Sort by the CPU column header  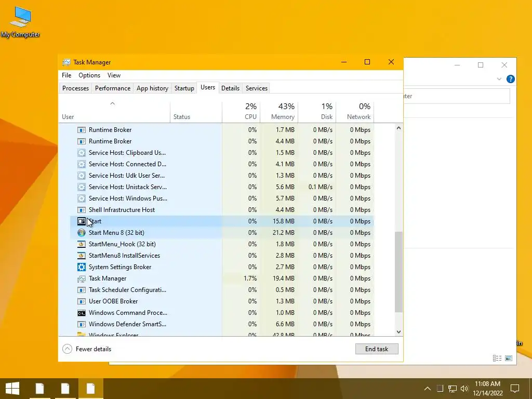(x=241, y=112)
